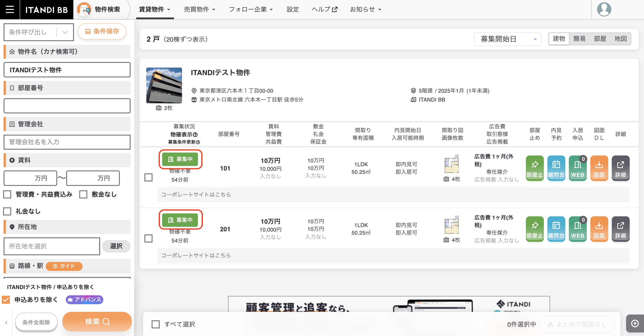The width and height of the screenshot is (644, 336).
Task: Click the maximum 賃料 万円 field
Action: (93, 178)
